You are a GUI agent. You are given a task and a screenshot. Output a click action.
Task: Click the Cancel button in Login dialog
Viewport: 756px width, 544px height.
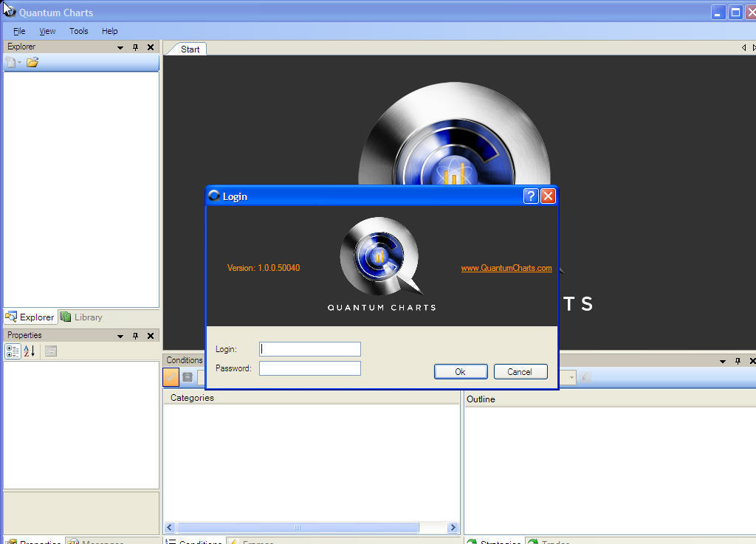click(x=520, y=371)
